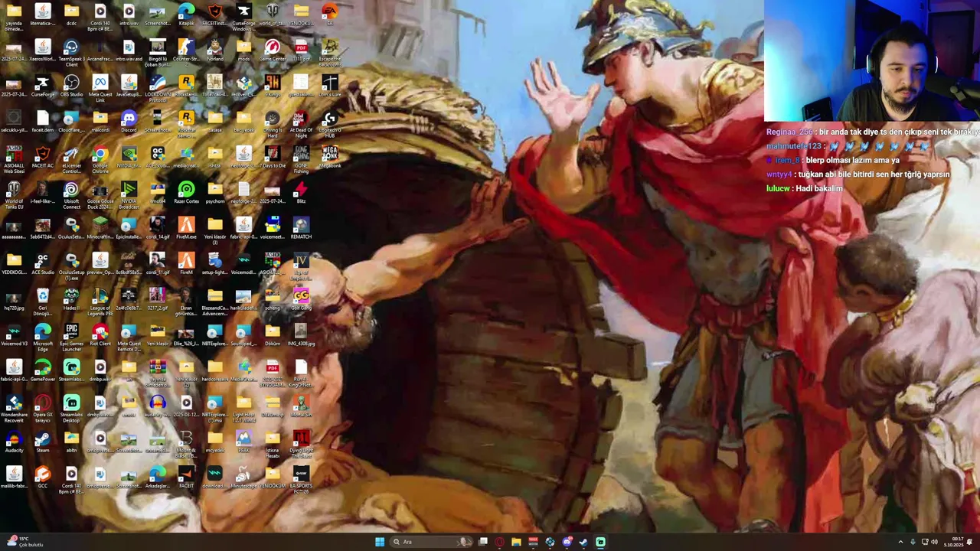Screen dimensions: 980x551
Task: Expand hidden system tray icons chevron
Action: click(x=900, y=542)
